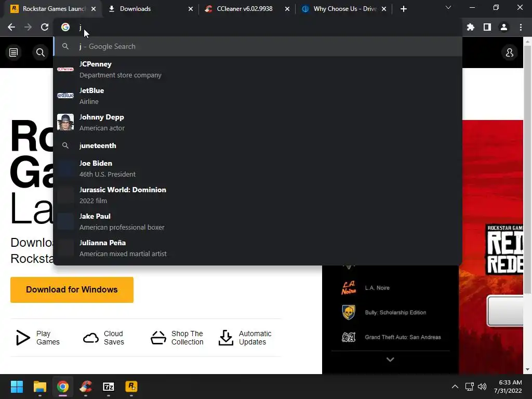This screenshot has height=399, width=532.
Task: Open the Rockstar site search icon
Action: [x=41, y=52]
